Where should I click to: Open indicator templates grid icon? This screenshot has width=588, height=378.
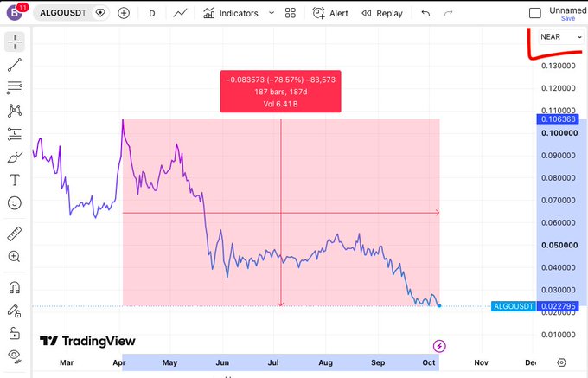coord(291,13)
